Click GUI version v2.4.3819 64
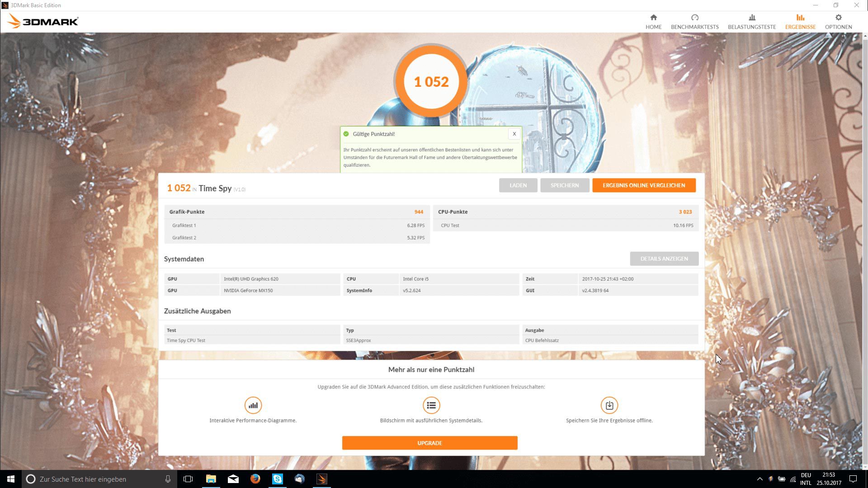868x488 pixels. point(638,291)
